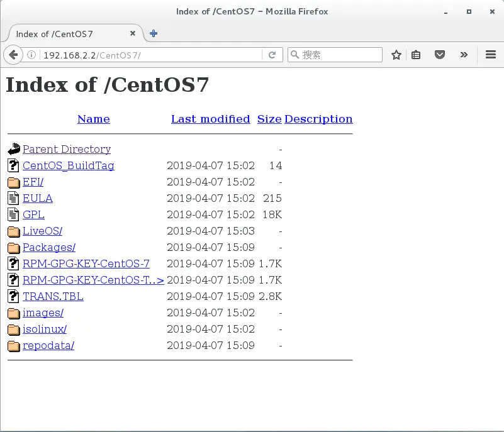The image size is (504, 432).
Task: Open the repodata/ folder link
Action: pos(48,345)
